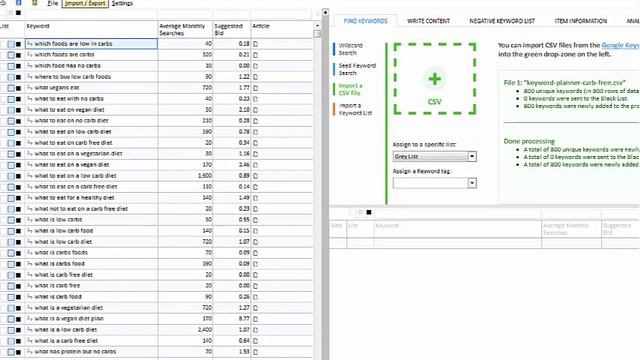640x360 pixels.
Task: Expand sub-keywords of 'which foods are carbs'
Action: point(30,54)
